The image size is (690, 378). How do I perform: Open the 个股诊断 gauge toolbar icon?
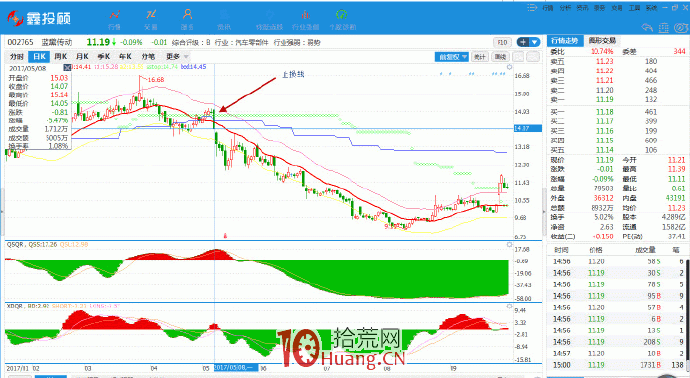pos(342,19)
